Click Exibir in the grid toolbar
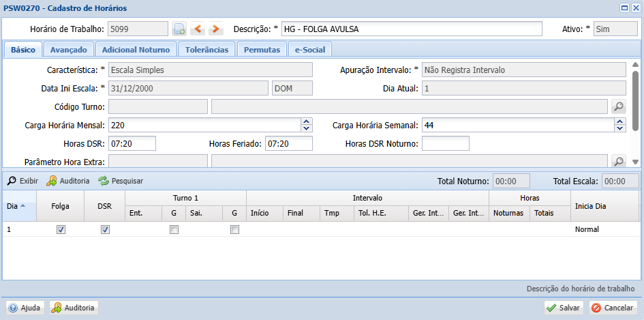Screen dimensions: 644x320 (x=23, y=181)
